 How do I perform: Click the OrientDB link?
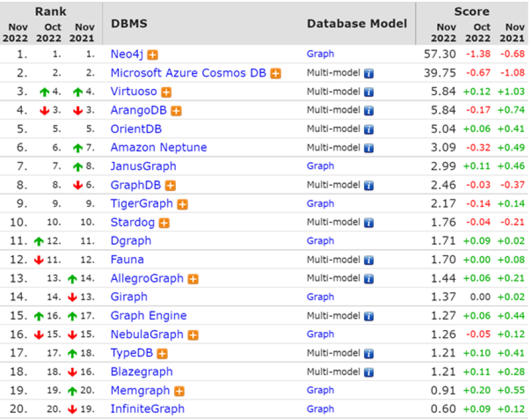[x=136, y=129]
